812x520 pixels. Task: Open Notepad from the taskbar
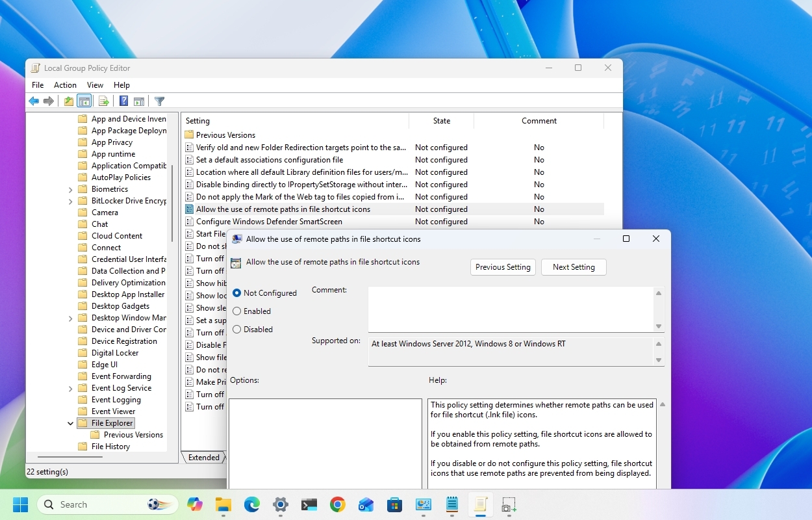click(452, 504)
